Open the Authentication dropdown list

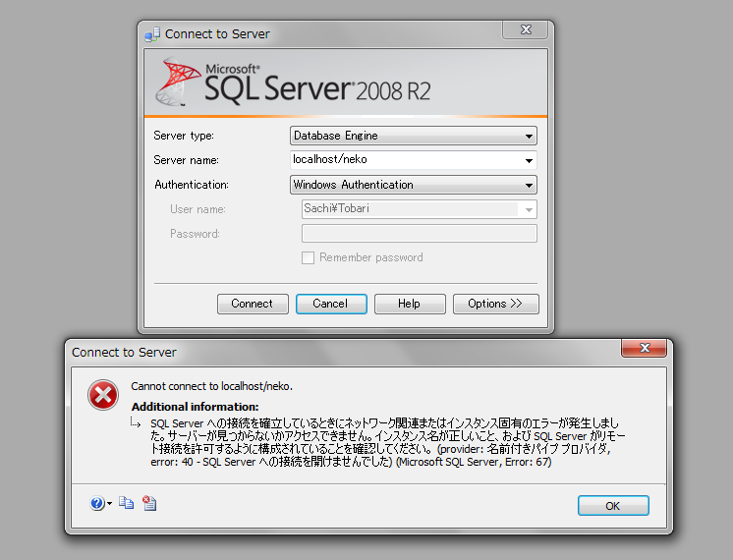tap(414, 185)
